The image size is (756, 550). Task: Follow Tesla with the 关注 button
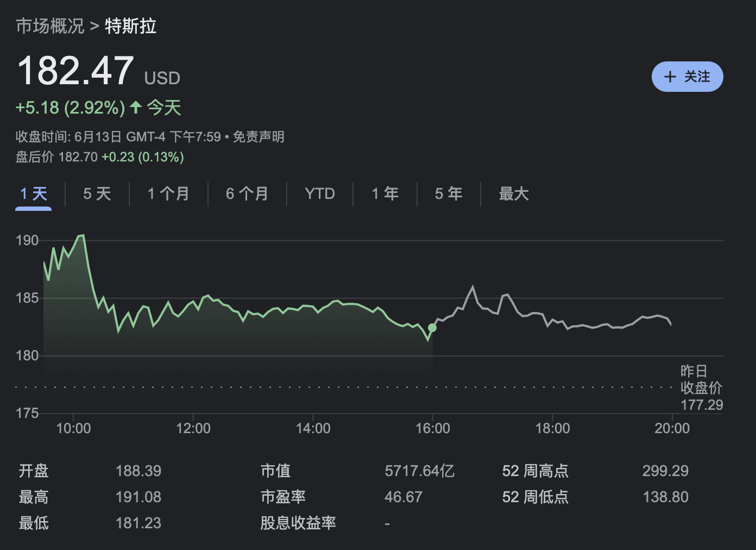[687, 77]
